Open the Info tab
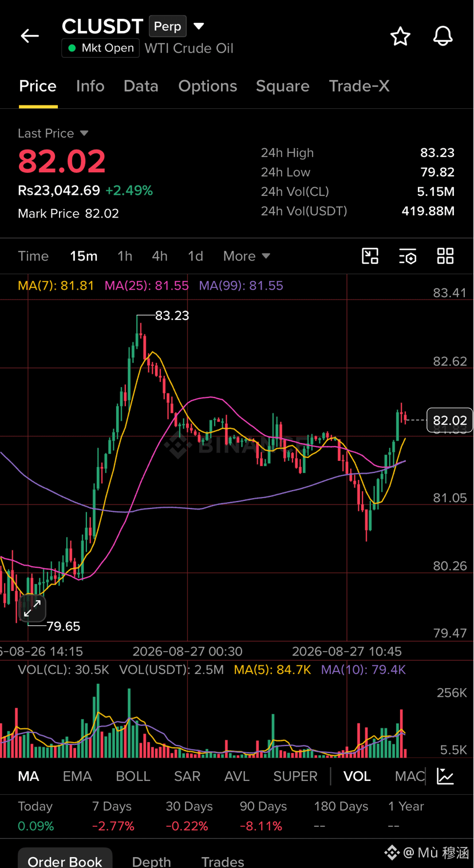 click(90, 86)
